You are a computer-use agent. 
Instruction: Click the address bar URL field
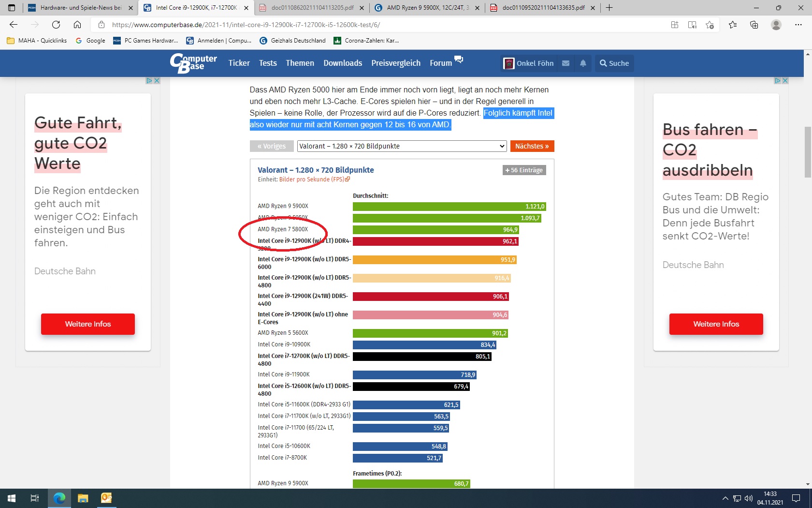coord(377,25)
